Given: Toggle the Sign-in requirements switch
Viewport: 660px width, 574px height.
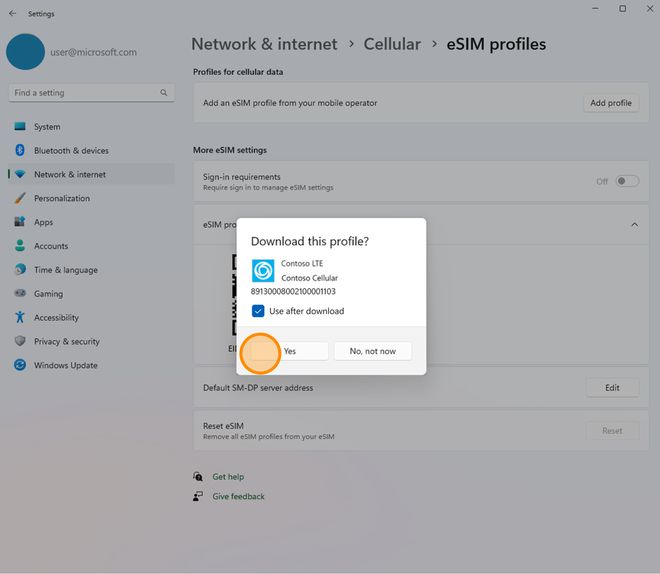Looking at the screenshot, I should point(626,181).
